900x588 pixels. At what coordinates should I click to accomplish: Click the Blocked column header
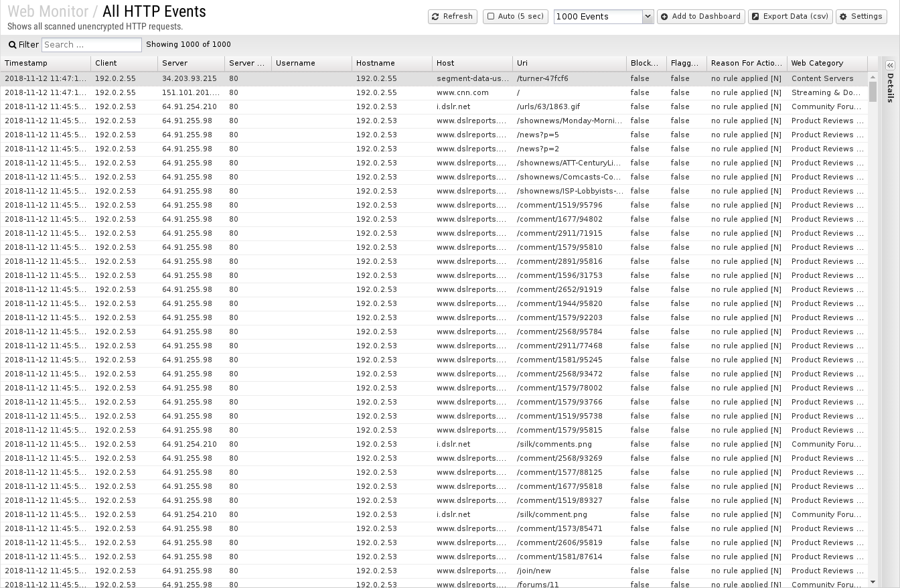tap(647, 63)
